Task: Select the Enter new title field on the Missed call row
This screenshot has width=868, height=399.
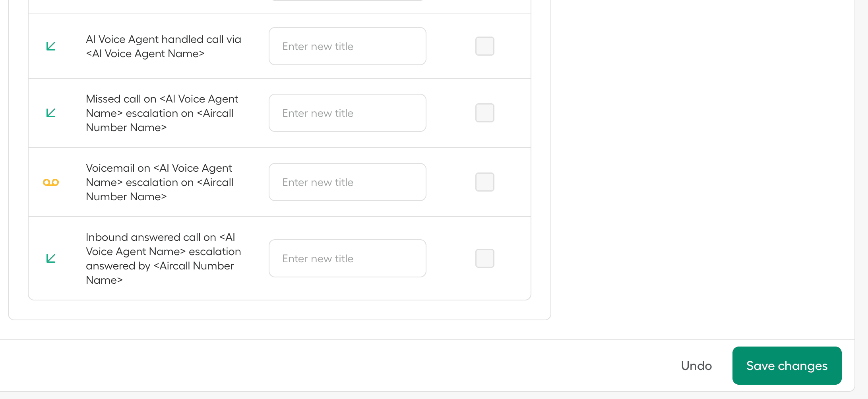Action: [347, 113]
